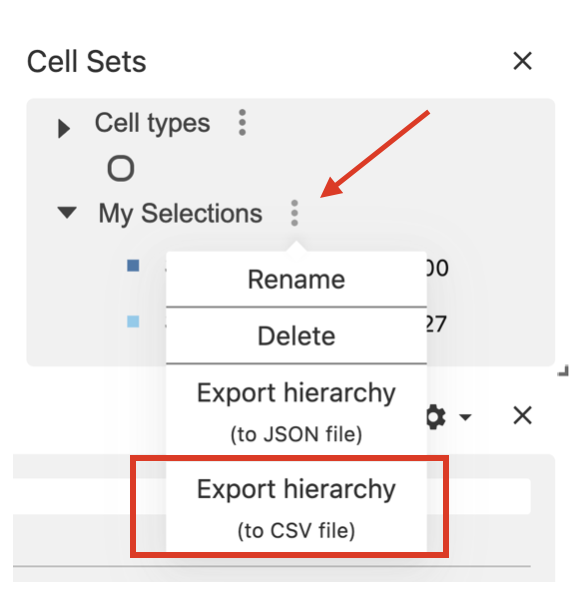
Task: Select the Cell types label
Action: [152, 123]
